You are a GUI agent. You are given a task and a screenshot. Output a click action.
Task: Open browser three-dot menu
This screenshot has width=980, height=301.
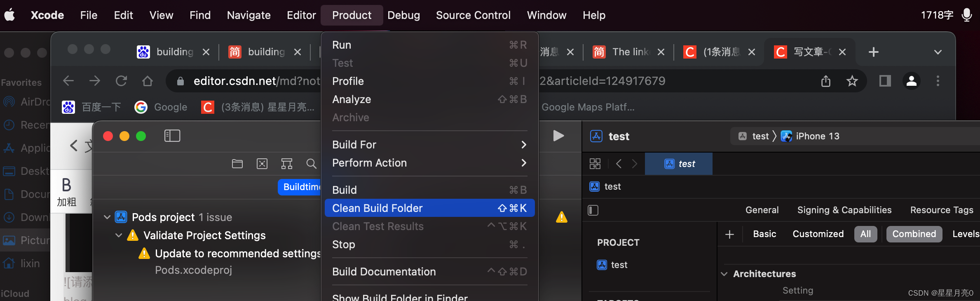[938, 81]
